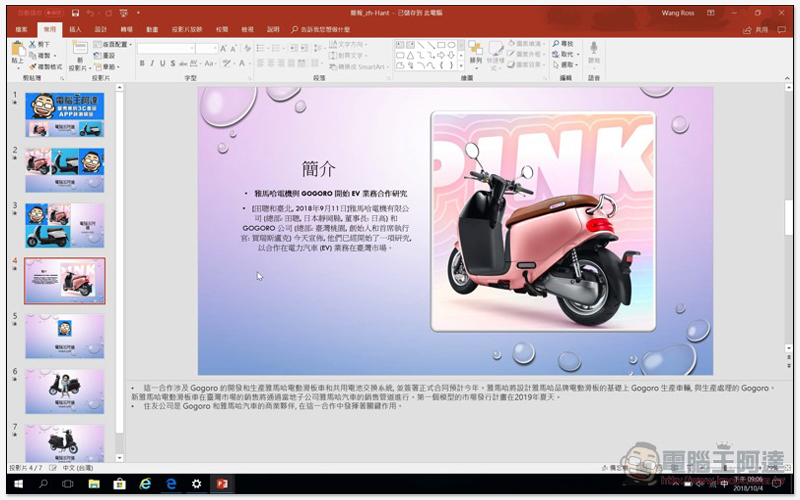This screenshot has height=500, width=800.
Task: Select the oval shape in shapes gallery
Action: tap(451, 45)
